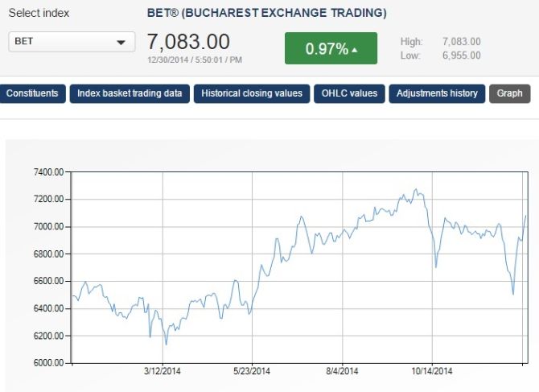Click the Low: label
The height and width of the screenshot is (392, 539).
coord(410,56)
